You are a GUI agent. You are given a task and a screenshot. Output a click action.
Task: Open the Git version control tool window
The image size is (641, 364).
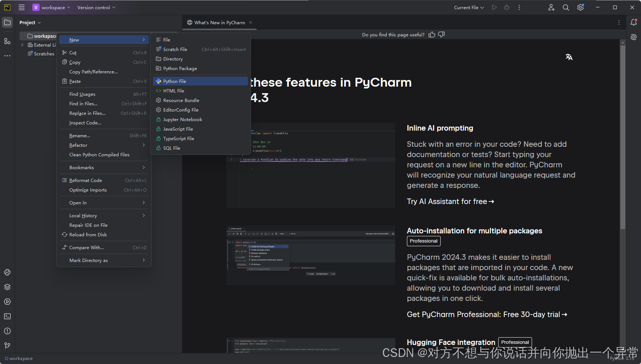click(x=7, y=346)
